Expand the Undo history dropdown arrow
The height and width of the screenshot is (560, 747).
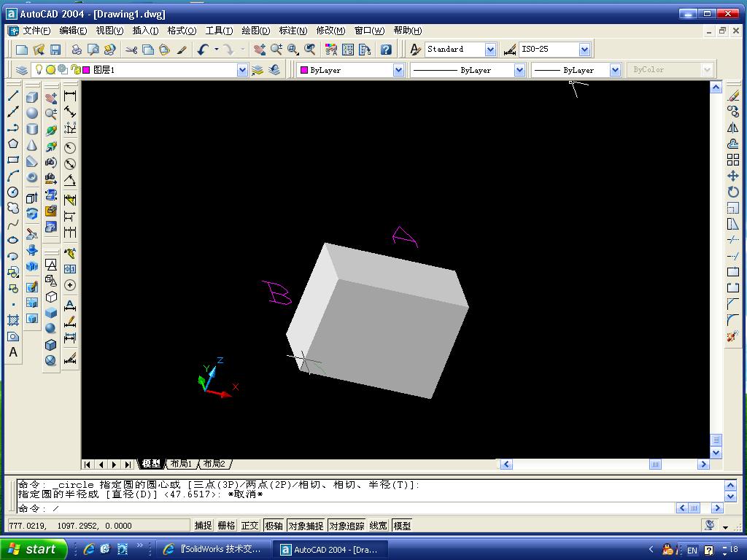(x=217, y=49)
